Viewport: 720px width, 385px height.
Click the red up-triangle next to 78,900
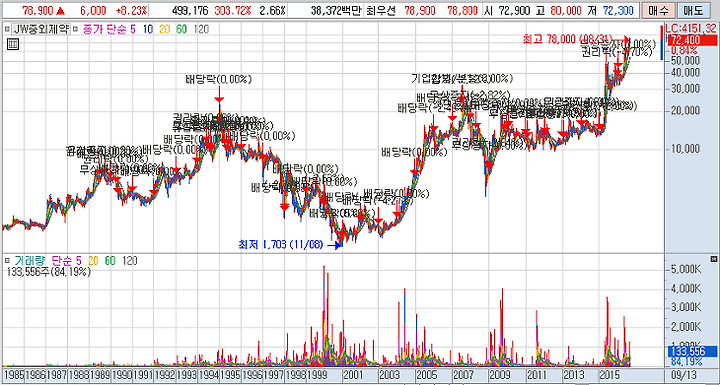point(60,10)
